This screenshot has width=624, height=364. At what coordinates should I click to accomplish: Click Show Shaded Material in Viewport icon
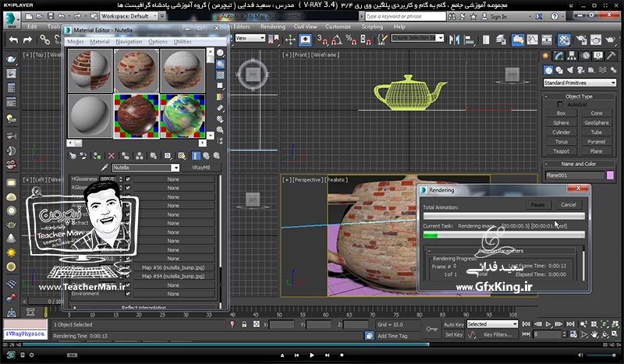tap(182, 156)
